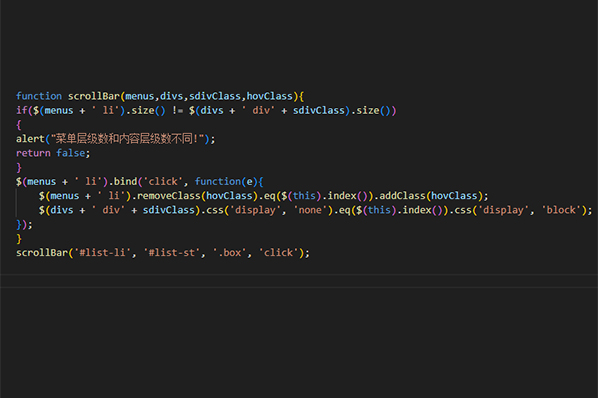Click the closing brace after return false
The width and height of the screenshot is (598, 398).
click(x=19, y=167)
